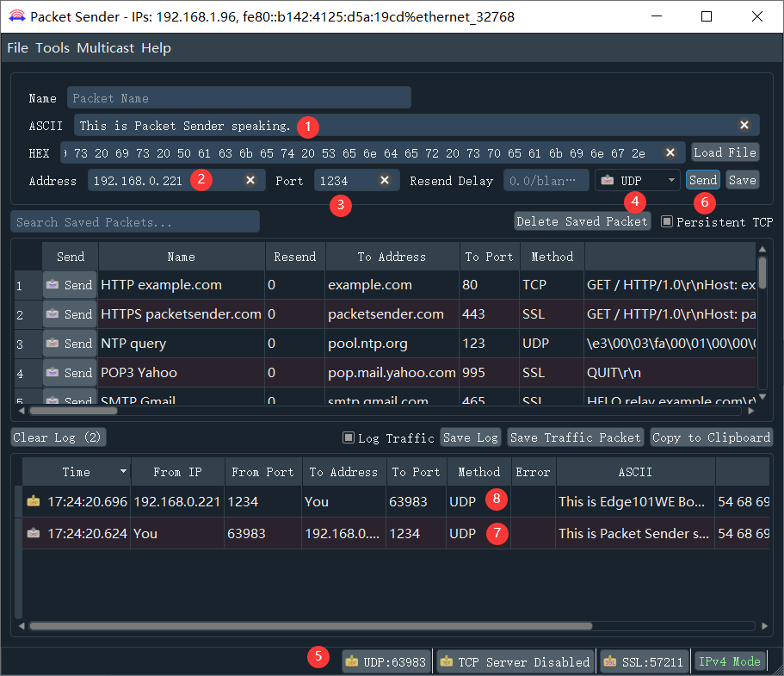Screen dimensions: 784x676
Task: Click the TCP Server Disabled status icon
Action: pyautogui.click(x=446, y=661)
